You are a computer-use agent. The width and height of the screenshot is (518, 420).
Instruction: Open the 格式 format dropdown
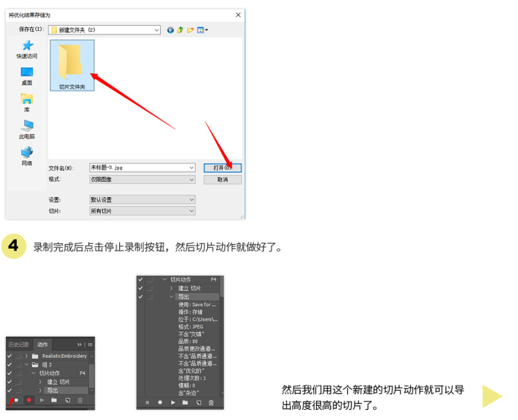pyautogui.click(x=142, y=179)
